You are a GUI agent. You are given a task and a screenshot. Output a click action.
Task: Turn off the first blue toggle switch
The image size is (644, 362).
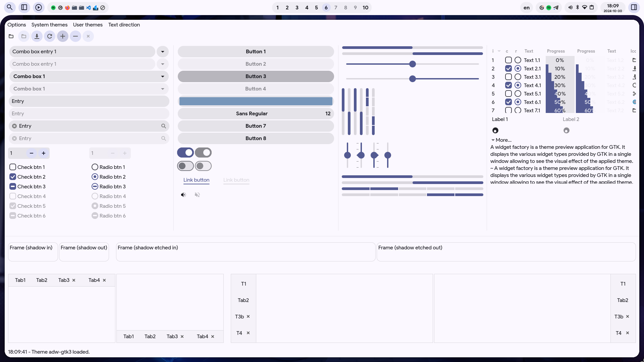pyautogui.click(x=185, y=153)
